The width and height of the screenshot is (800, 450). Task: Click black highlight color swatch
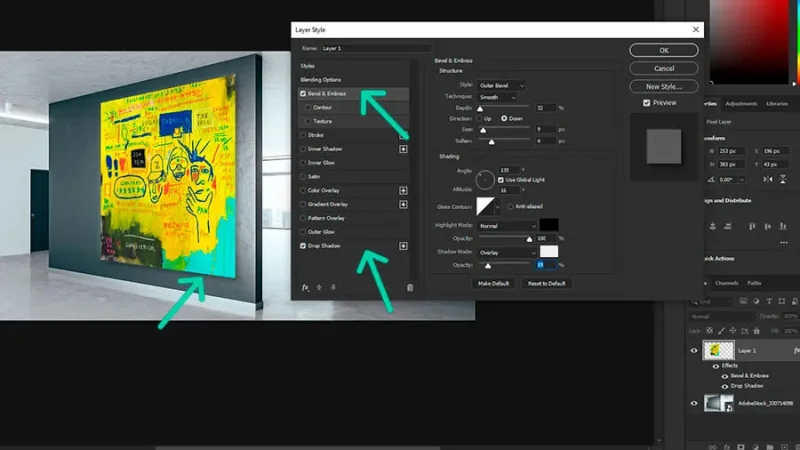(549, 225)
